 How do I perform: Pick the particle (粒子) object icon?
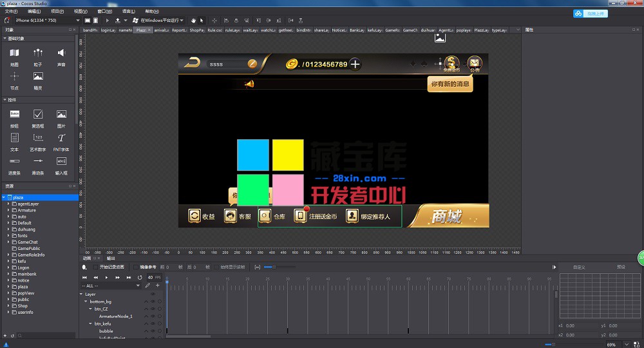tap(38, 53)
